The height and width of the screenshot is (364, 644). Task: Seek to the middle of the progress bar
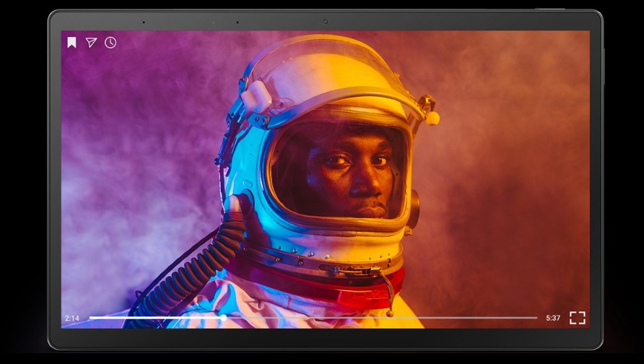pyautogui.click(x=313, y=318)
